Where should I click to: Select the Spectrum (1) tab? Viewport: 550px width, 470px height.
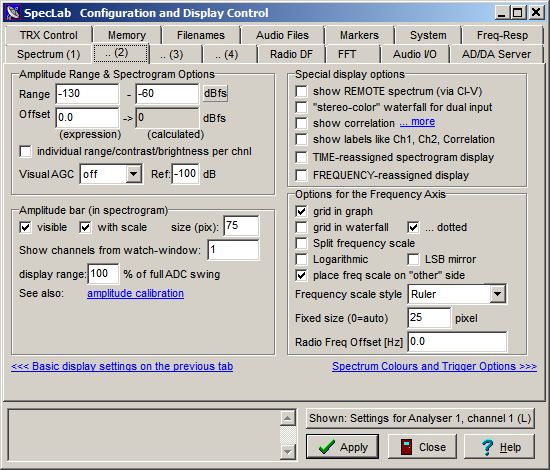coord(48,54)
